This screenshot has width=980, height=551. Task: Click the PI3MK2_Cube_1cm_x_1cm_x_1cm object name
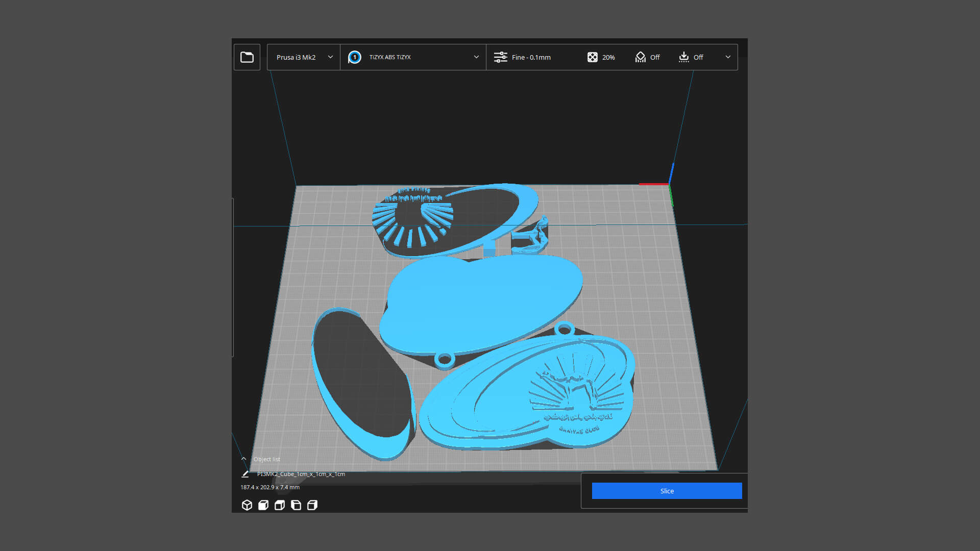tap(301, 474)
